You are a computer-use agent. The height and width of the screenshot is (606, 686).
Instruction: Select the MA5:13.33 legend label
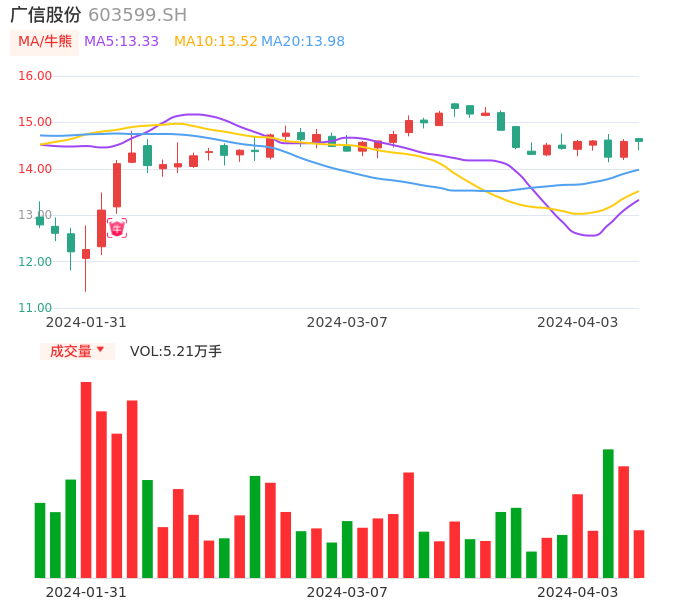coord(121,42)
